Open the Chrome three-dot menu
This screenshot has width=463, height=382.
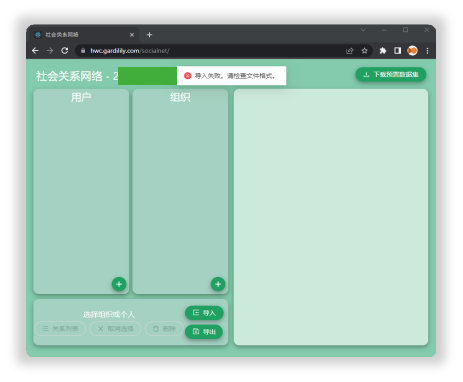[x=427, y=51]
